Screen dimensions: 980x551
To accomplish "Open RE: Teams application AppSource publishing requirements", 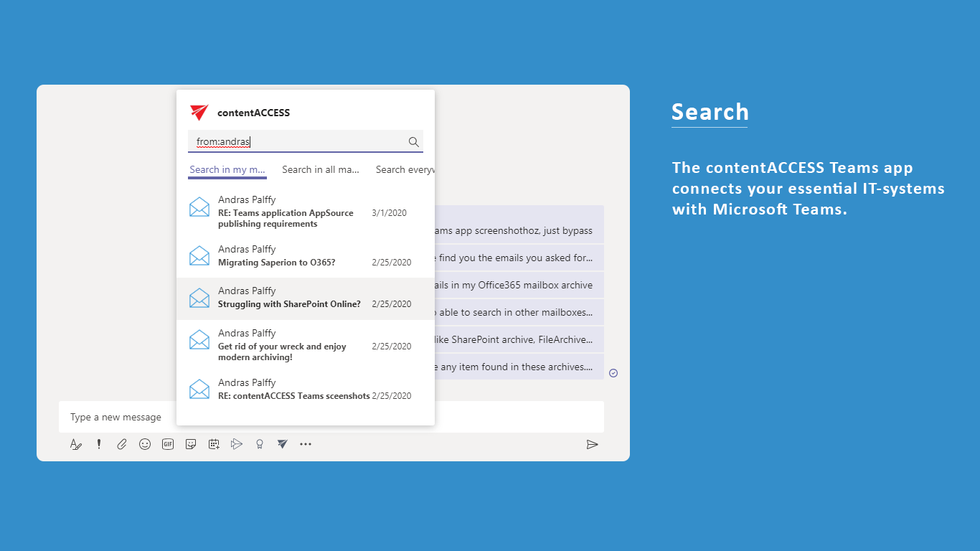I will pos(305,212).
